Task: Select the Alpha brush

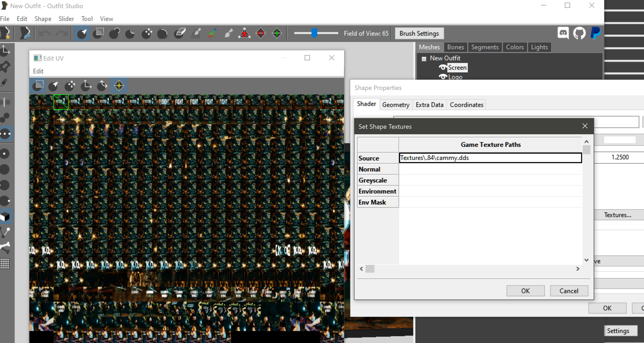Action: tap(228, 33)
